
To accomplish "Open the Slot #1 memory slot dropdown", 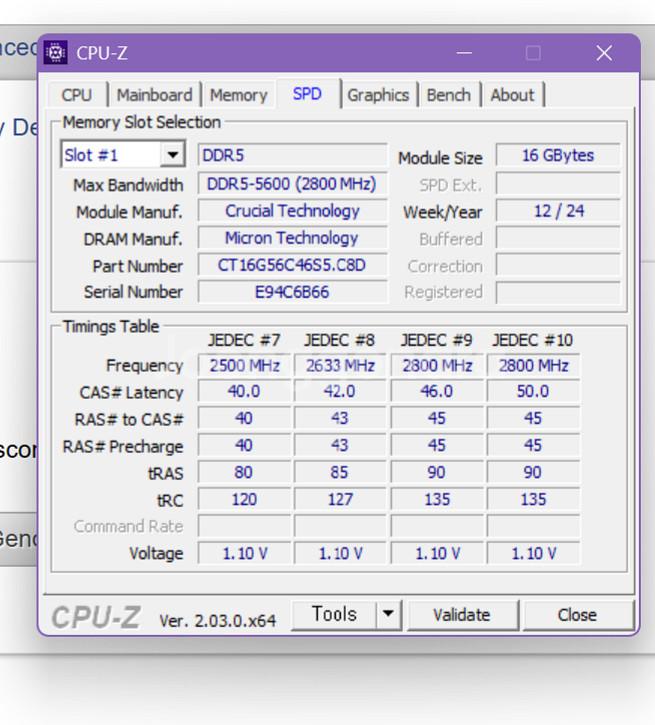I will 123,154.
